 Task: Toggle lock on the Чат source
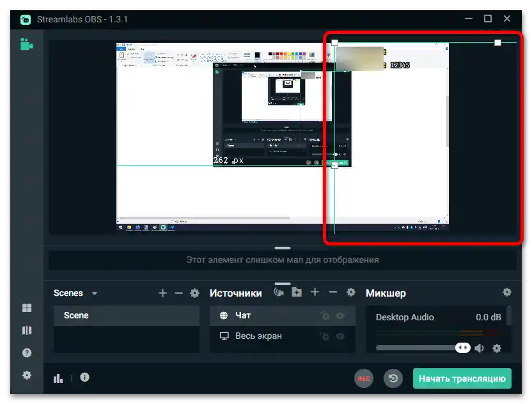tap(325, 316)
